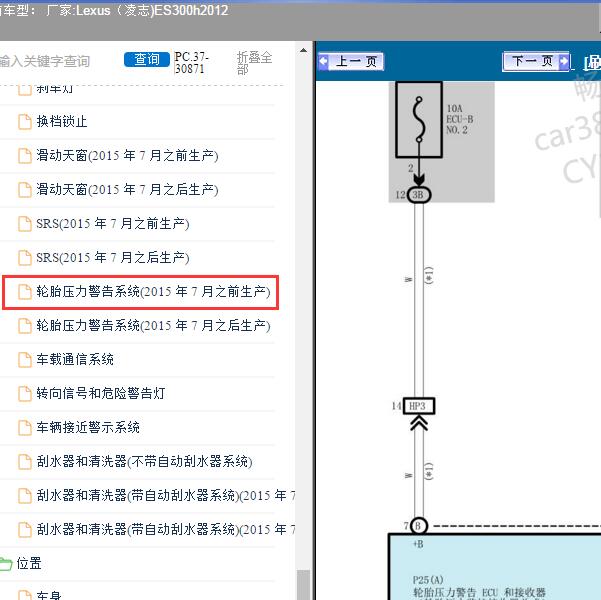Open the 换档锁止 document
Screen dimensions: 601x600
[62, 122]
